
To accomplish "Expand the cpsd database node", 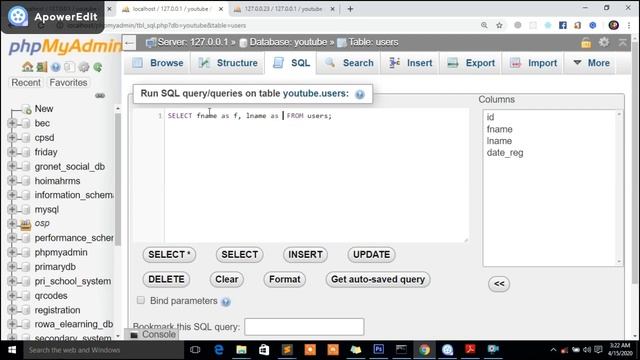I will coord(12,138).
